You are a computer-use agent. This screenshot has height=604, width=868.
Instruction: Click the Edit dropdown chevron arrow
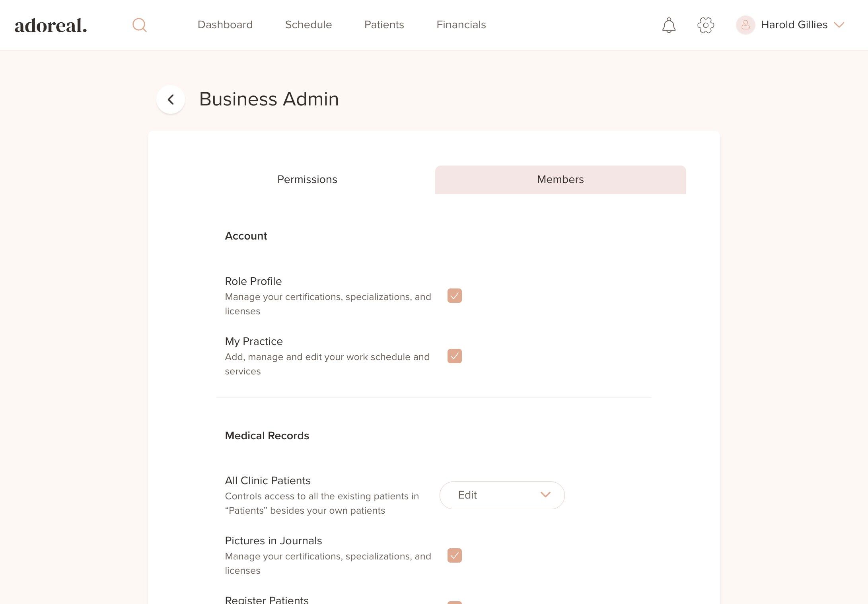pyautogui.click(x=545, y=495)
